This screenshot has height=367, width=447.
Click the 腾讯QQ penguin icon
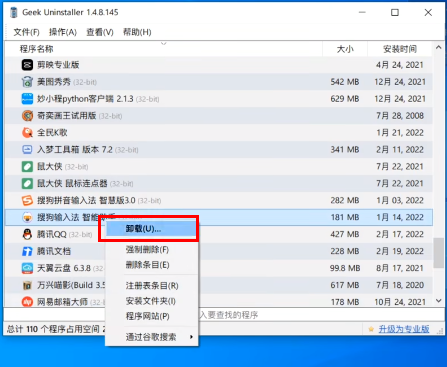click(x=27, y=234)
